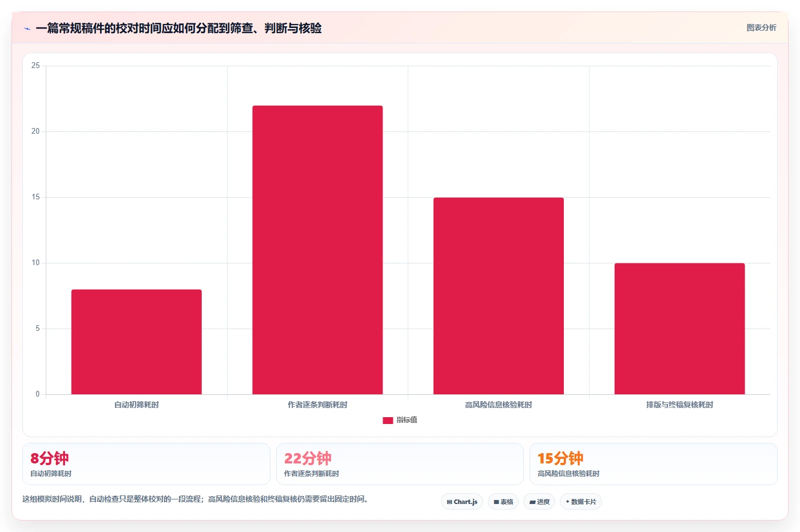Click the 作者逐条判断耗时 bar in the chart
This screenshot has width=800, height=532.
317,250
